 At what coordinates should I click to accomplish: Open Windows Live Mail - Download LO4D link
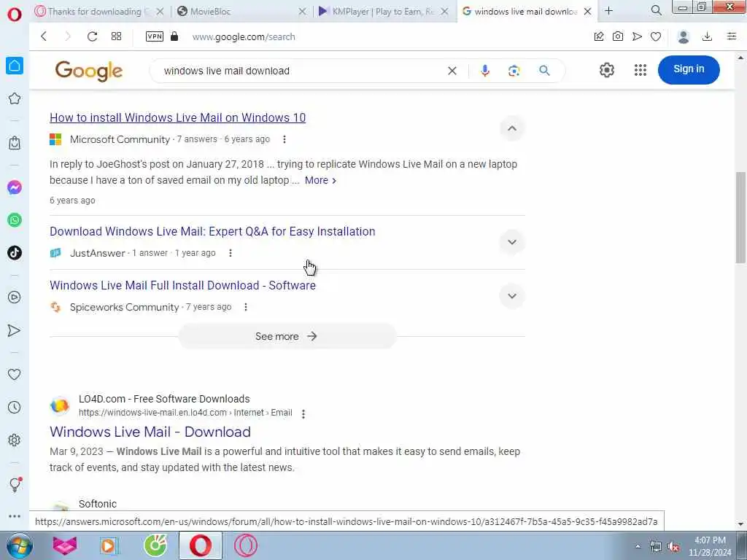(150, 432)
